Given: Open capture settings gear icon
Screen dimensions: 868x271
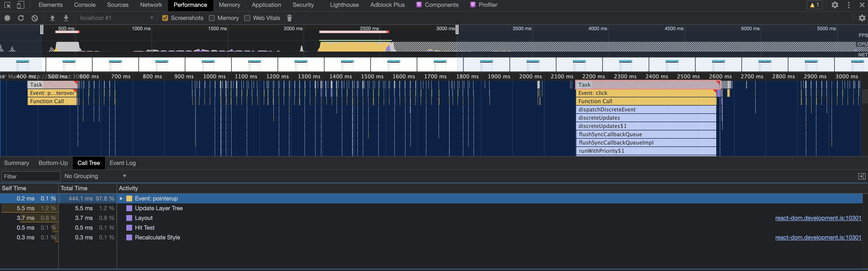Looking at the screenshot, I should pos(862,18).
